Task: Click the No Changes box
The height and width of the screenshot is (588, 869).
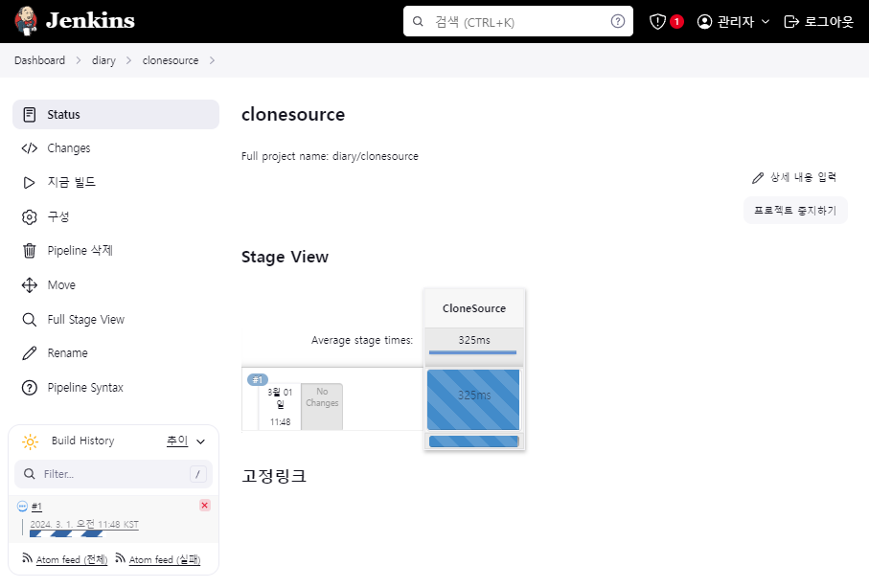Action: pyautogui.click(x=322, y=406)
